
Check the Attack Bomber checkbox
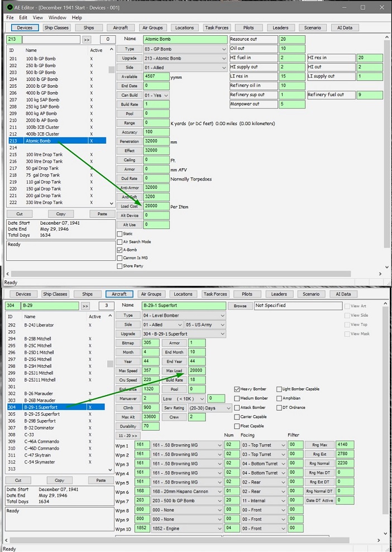coord(237,407)
